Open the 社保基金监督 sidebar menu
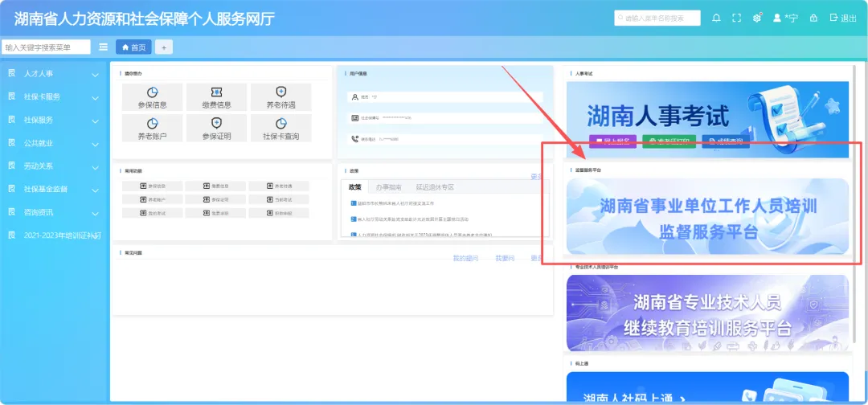The height and width of the screenshot is (405, 868). tap(45, 189)
